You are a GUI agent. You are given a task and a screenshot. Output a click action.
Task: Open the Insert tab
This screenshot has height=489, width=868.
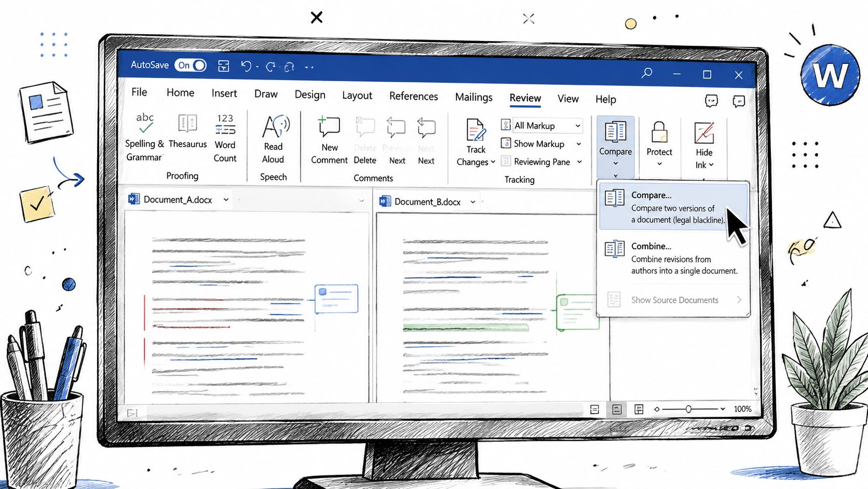coord(224,93)
